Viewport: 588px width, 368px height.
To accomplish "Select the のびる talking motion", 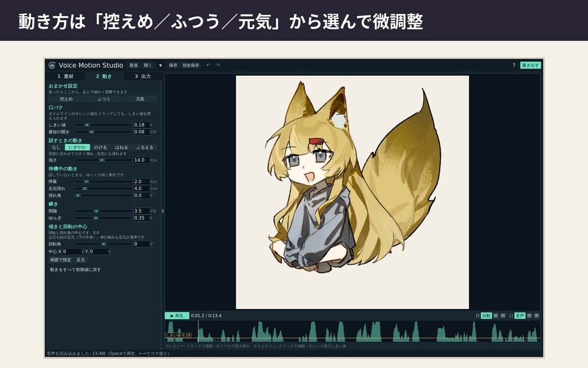I will tap(100, 148).
